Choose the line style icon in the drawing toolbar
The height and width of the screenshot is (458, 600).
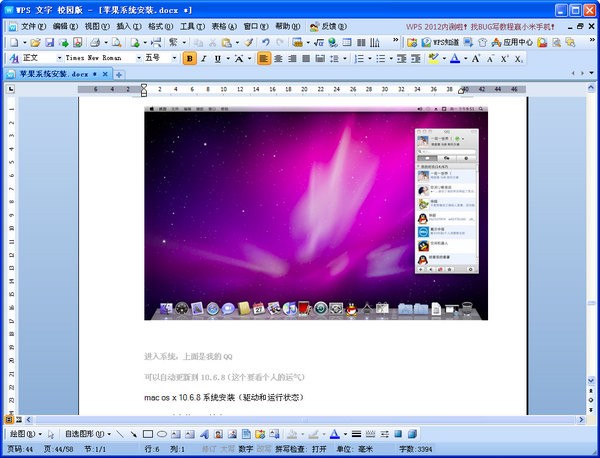point(356,434)
